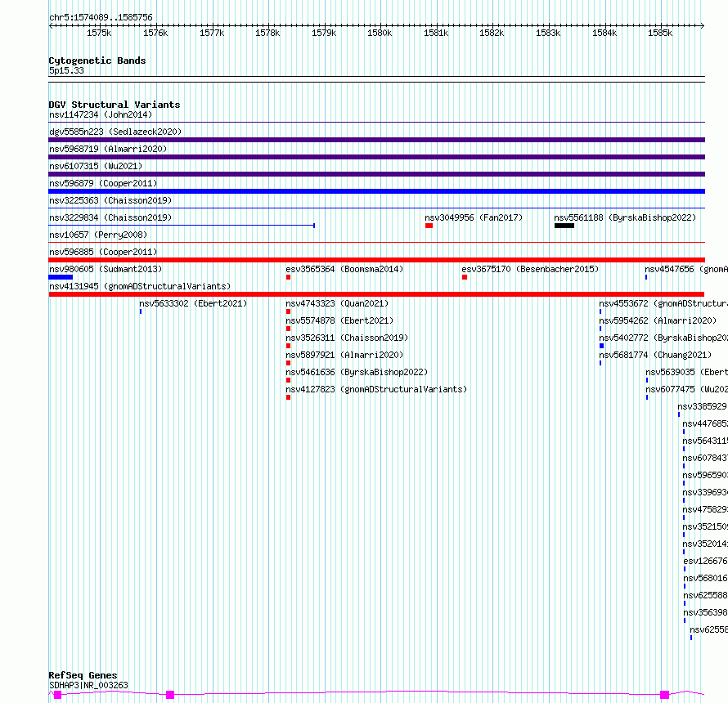The width and height of the screenshot is (728, 703).
Task: Click the red nsv4127823 gnomAD variant marker
Action: point(288,397)
